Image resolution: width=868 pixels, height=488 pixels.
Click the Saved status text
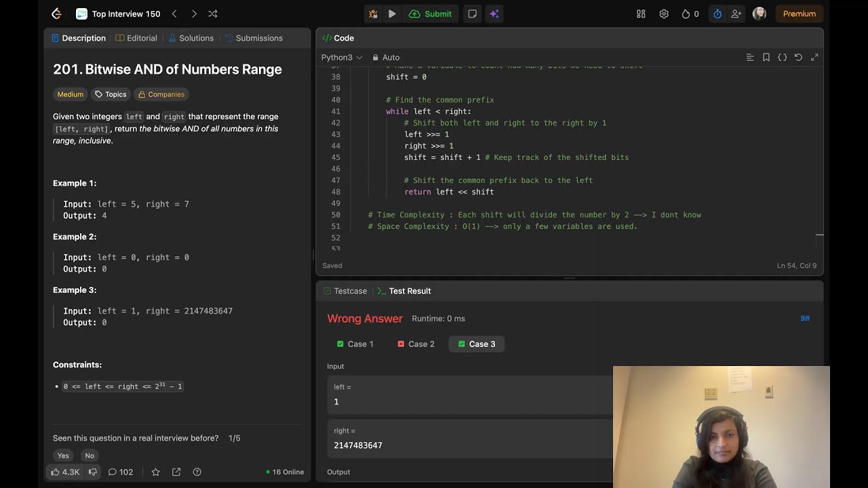point(332,266)
